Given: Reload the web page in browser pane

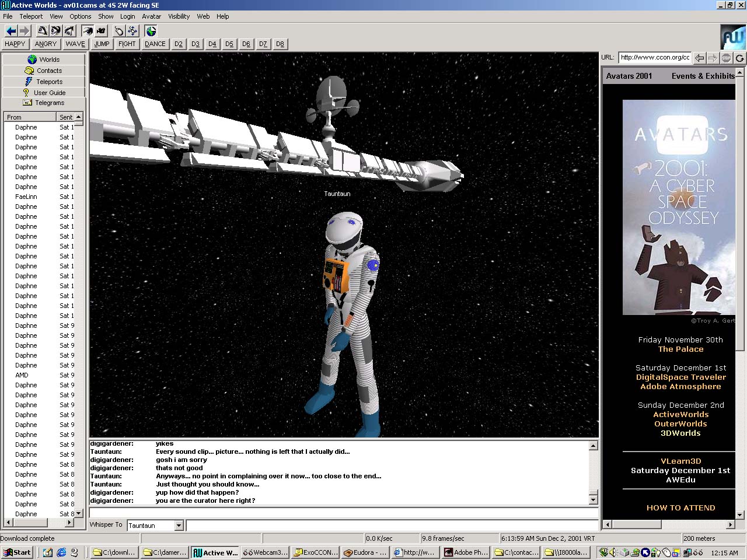Looking at the screenshot, I should (739, 58).
